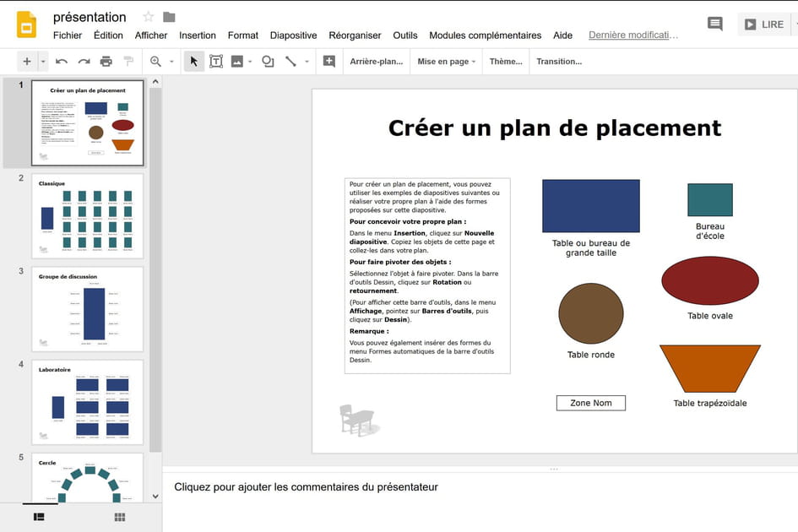Click the 'Table ou bureau de grande taille' label
The image size is (798, 532).
click(591, 248)
